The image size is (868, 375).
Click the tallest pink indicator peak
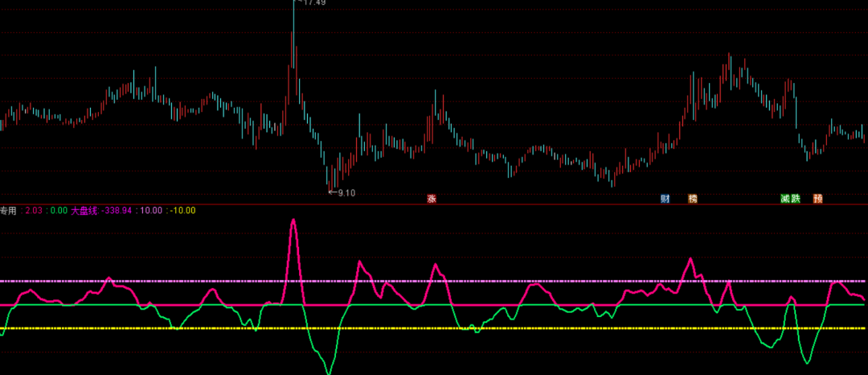293,220
